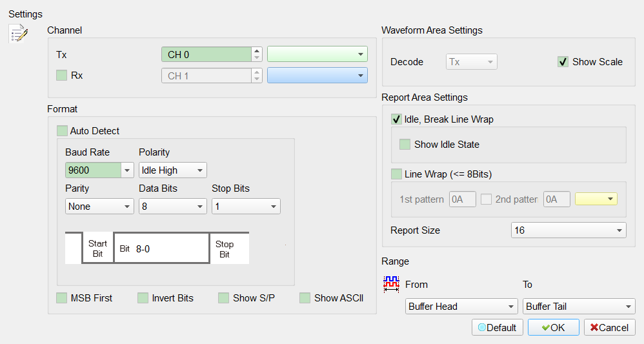Enable Show ASCII checkbox
The width and height of the screenshot is (644, 344).
305,298
